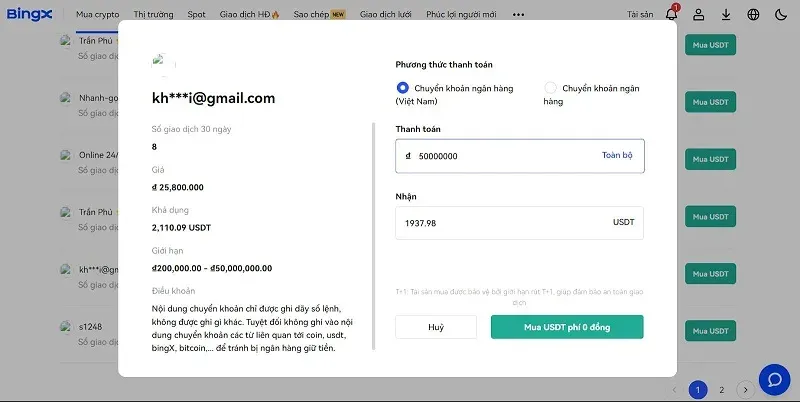Click the BingX logo
The image size is (800, 402).
28,15
